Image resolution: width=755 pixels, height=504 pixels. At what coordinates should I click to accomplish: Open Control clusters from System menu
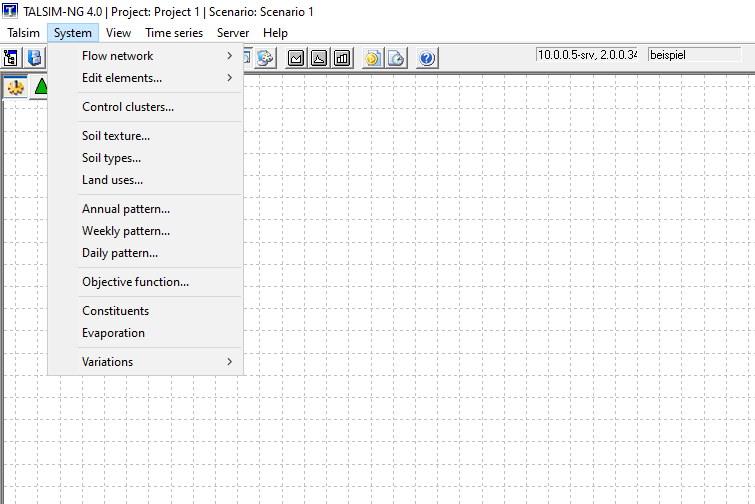[x=127, y=107]
